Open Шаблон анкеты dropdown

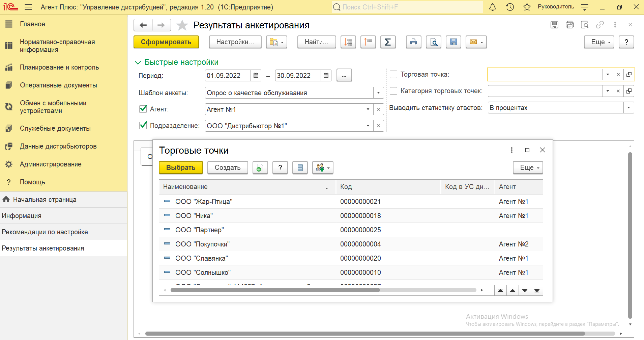pos(378,93)
